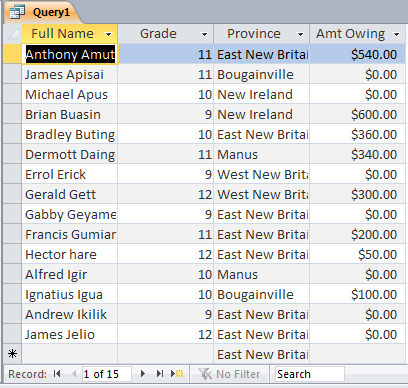The height and width of the screenshot is (388, 408).
Task: Click the Gerald Gett name cell
Action: pyautogui.click(x=70, y=194)
